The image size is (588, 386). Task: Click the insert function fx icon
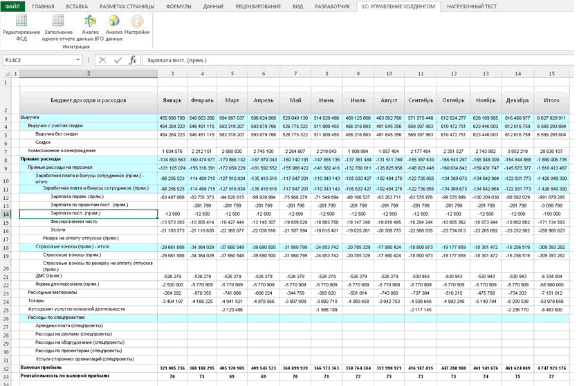(133, 60)
